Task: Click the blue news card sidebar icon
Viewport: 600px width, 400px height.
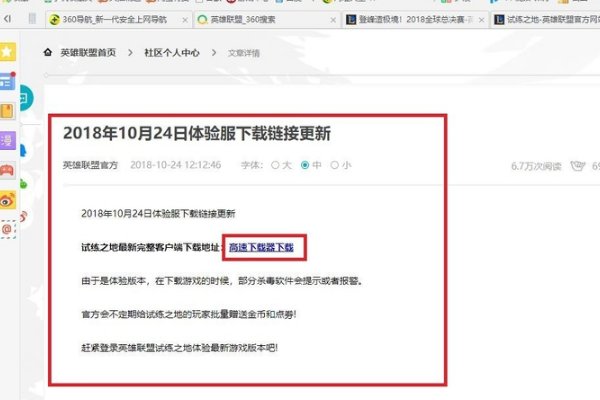Action: [x=8, y=81]
